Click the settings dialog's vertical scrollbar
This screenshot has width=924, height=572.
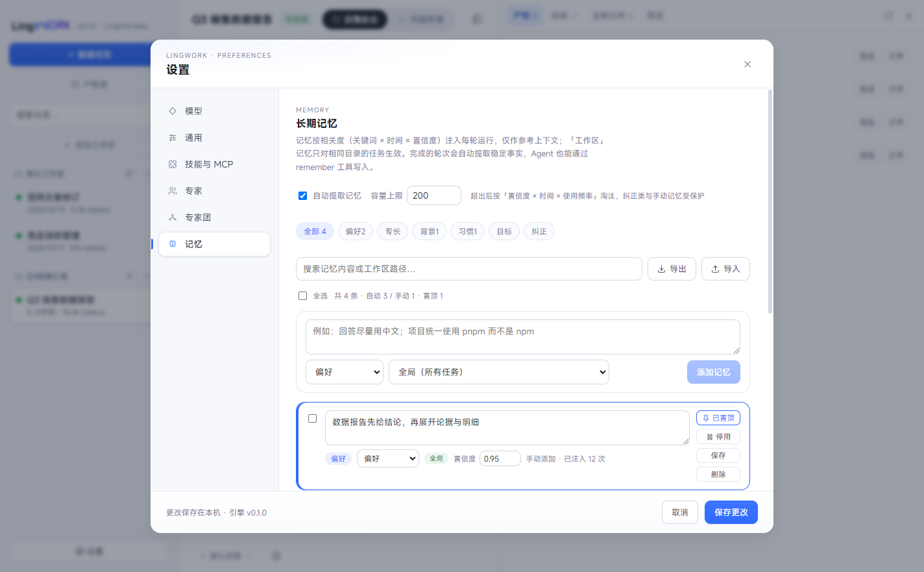tap(770, 202)
